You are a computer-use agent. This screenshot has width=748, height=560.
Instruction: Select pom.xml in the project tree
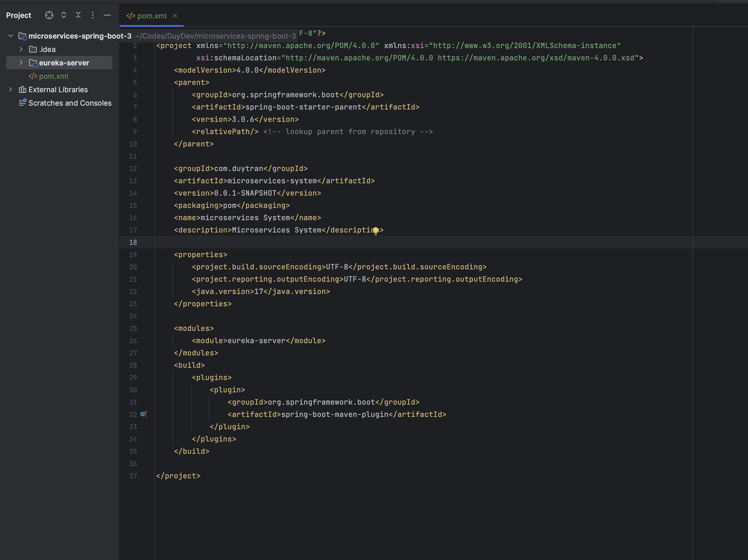53,76
